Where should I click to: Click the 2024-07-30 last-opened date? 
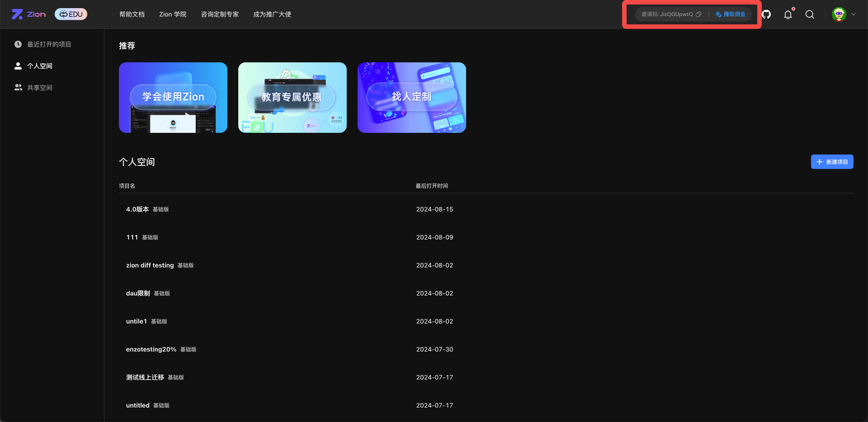[435, 349]
